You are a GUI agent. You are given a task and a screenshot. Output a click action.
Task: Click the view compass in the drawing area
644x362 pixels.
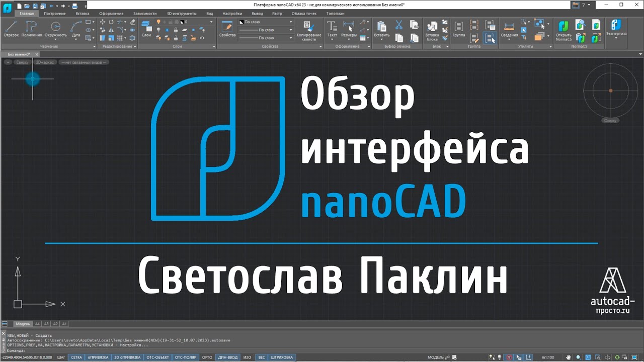coord(610,90)
